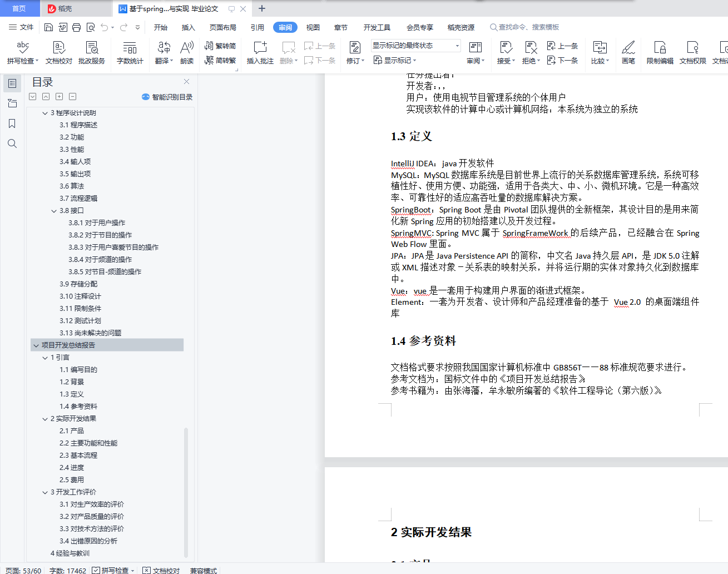Click the expand-all icon in 目录 panel
Image resolution: width=728 pixels, height=574 pixels.
pos(33,96)
